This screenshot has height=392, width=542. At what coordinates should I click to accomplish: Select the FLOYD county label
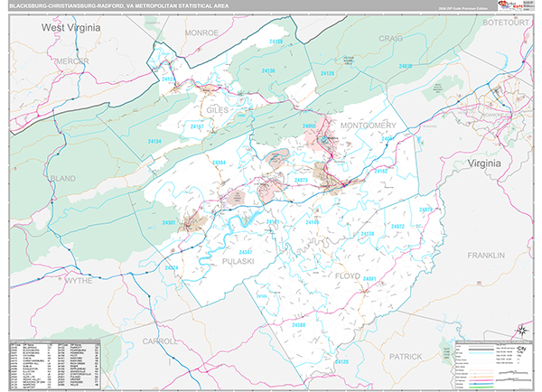[347, 275]
